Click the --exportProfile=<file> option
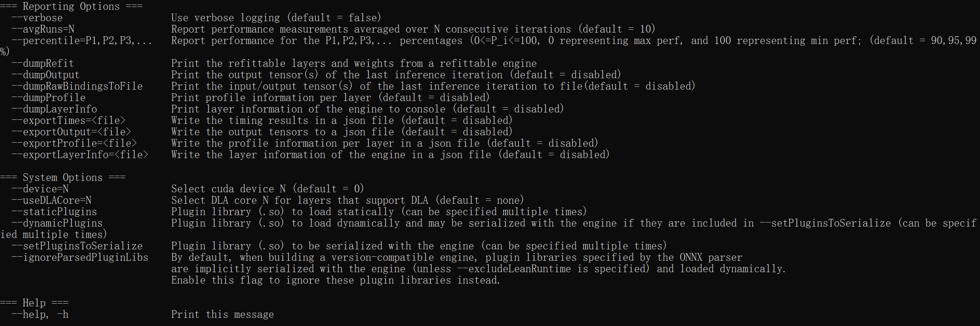Screen dimensions: 980x326 pos(74,143)
